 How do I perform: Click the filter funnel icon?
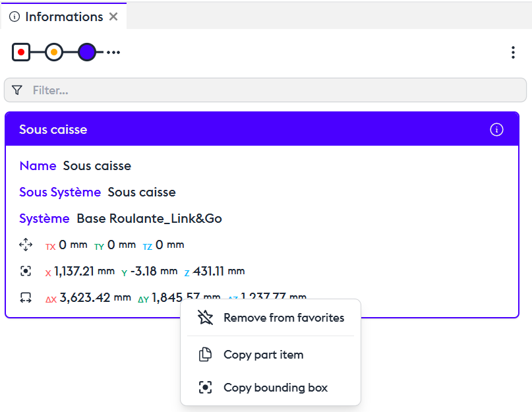(17, 90)
